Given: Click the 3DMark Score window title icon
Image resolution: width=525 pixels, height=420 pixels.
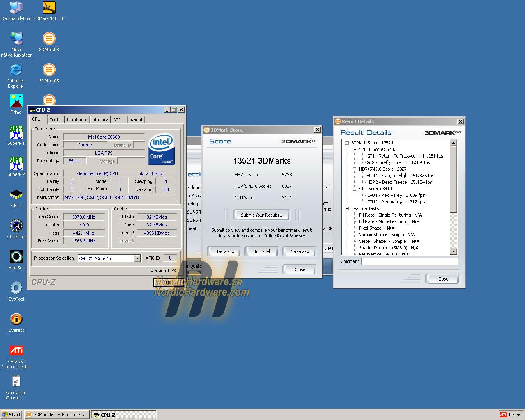Looking at the screenshot, I should point(207,130).
